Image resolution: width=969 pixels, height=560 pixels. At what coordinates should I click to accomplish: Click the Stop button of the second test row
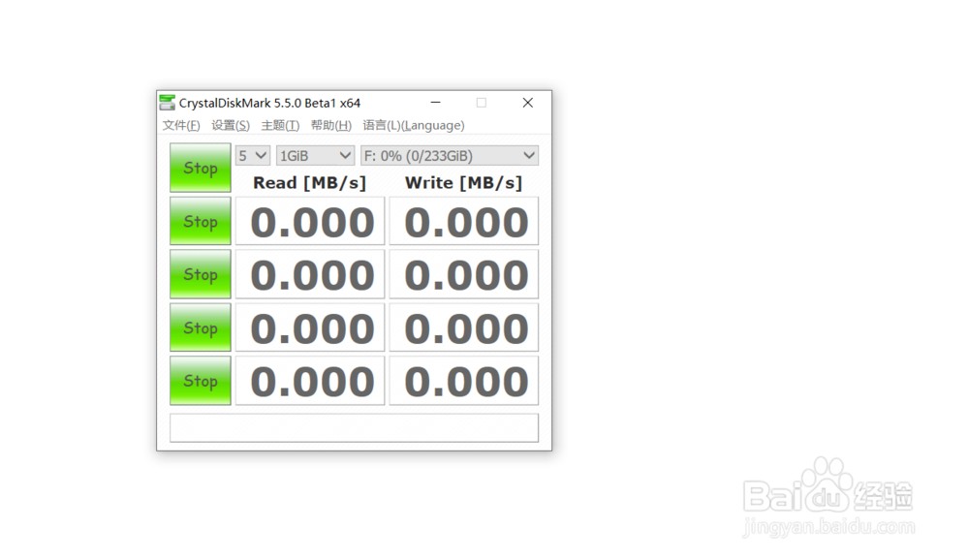point(201,274)
